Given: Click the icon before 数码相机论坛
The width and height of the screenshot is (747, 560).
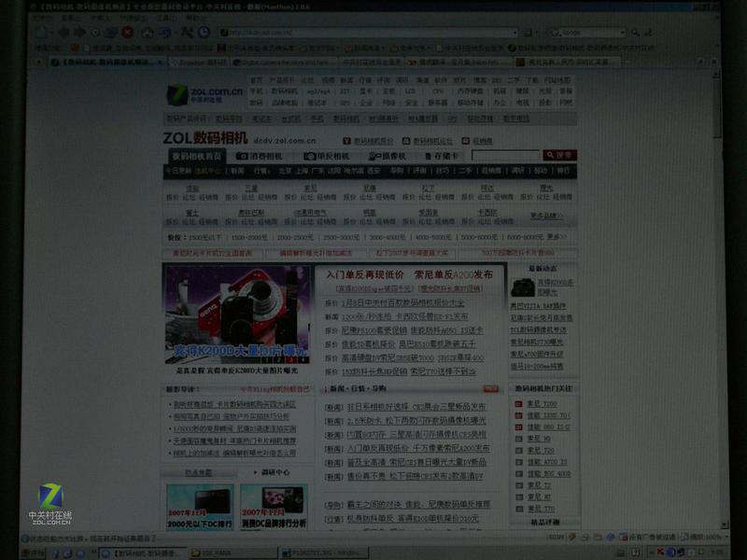Looking at the screenshot, I should [406, 141].
